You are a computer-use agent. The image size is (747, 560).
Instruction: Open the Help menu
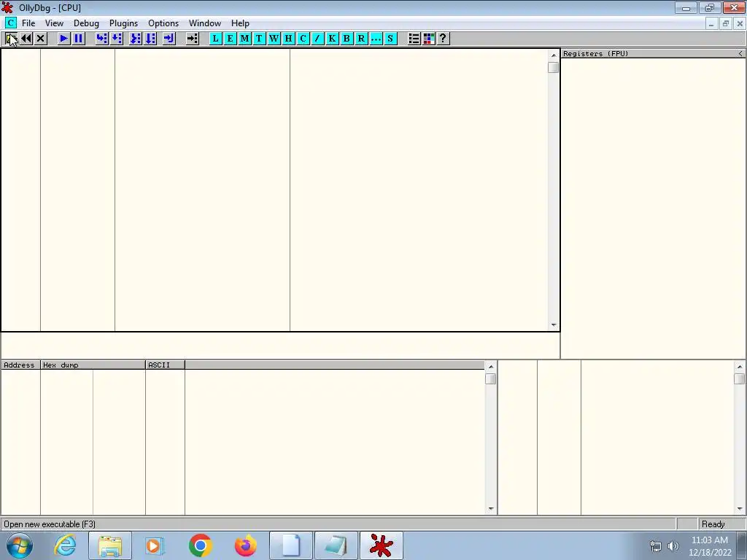(240, 23)
